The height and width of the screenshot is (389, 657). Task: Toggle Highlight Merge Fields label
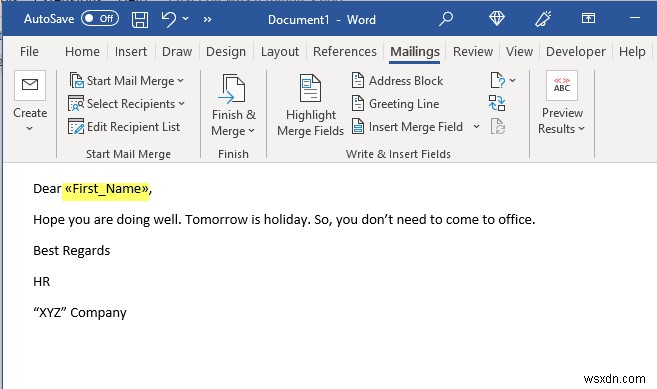310,123
